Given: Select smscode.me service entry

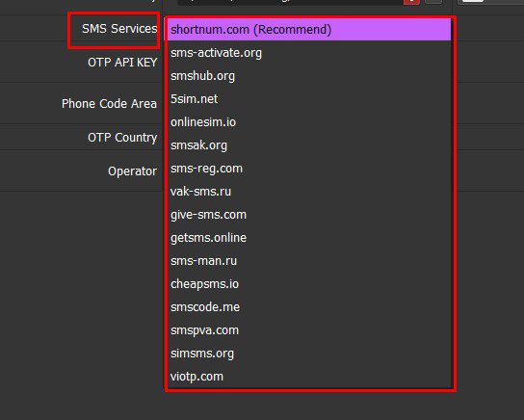Looking at the screenshot, I should coord(309,307).
